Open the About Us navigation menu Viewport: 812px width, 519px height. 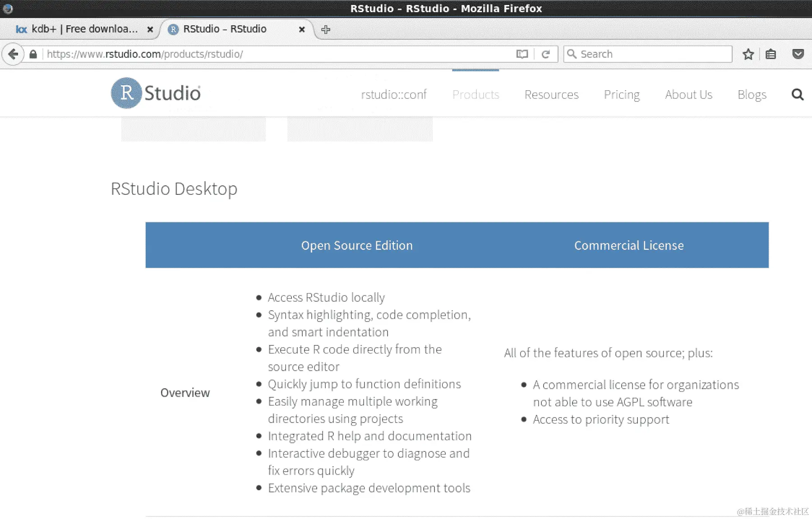pyautogui.click(x=688, y=95)
